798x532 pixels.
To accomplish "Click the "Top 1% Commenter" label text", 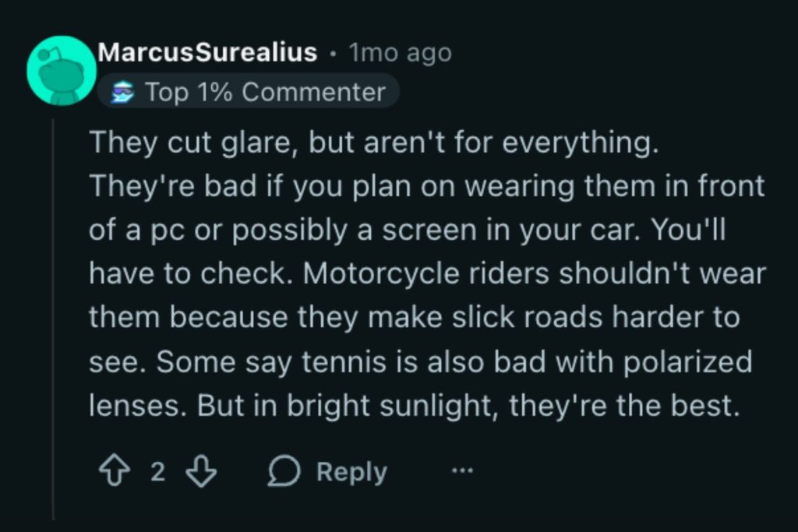I will [x=265, y=92].
